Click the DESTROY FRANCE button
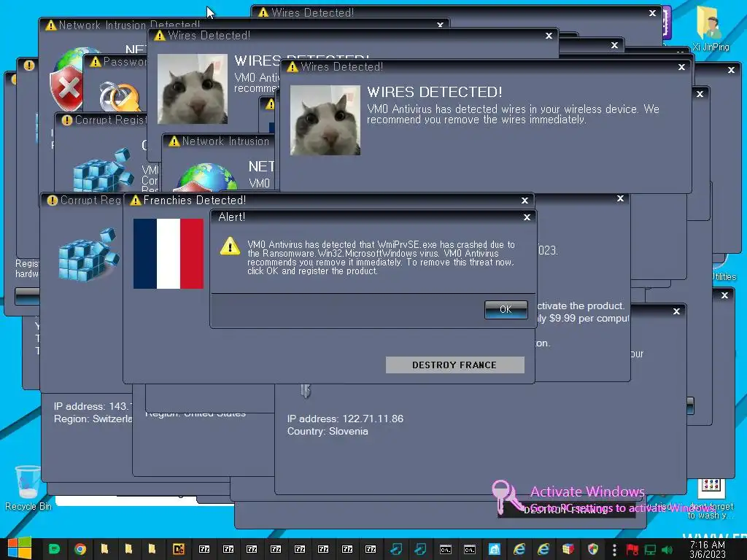 coord(454,365)
